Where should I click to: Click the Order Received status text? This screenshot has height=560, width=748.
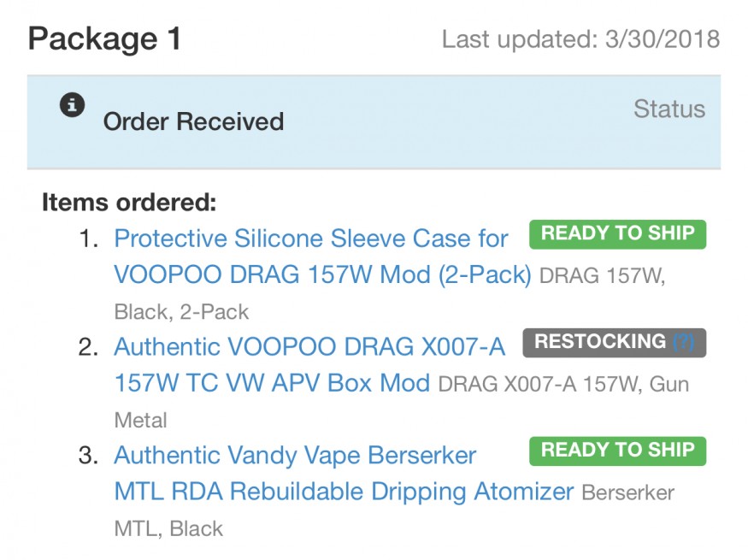coord(193,121)
